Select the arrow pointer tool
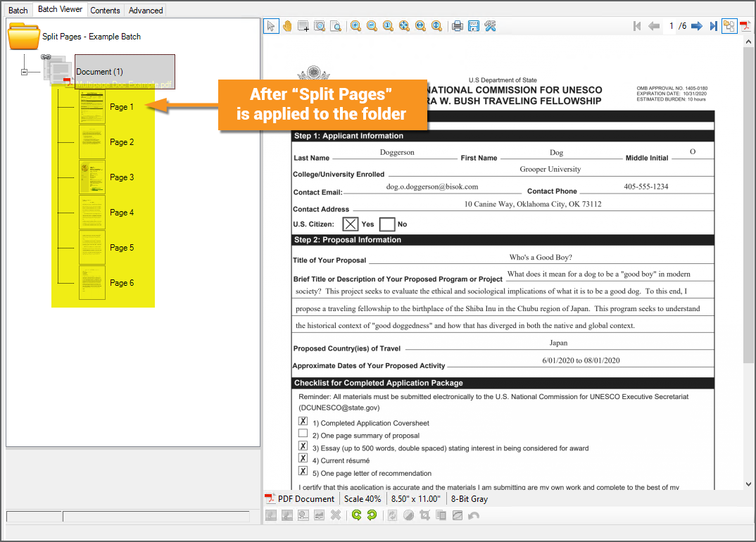The height and width of the screenshot is (542, 756). [271, 26]
